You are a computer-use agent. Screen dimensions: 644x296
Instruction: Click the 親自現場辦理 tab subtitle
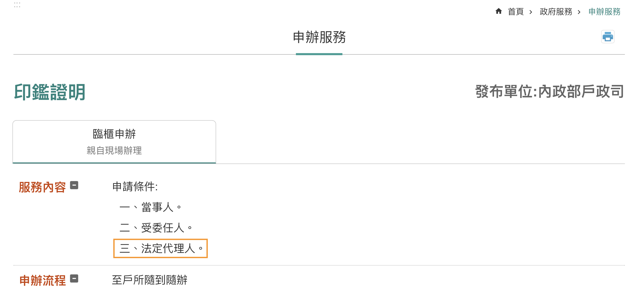114,150
